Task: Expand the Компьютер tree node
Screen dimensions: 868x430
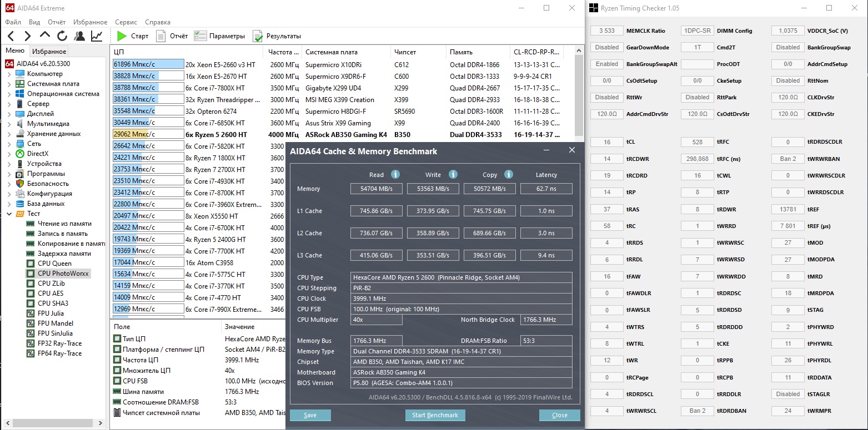Action: click(9, 74)
